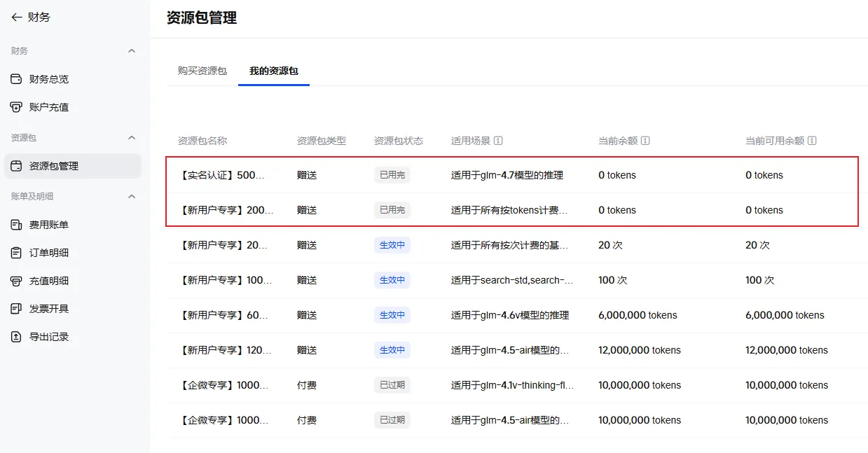Click the info icon beside 适用场景

(498, 141)
